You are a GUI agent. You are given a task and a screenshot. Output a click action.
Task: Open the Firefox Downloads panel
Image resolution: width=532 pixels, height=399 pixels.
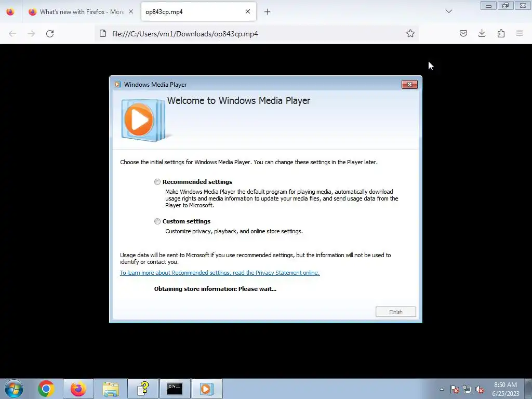click(482, 33)
